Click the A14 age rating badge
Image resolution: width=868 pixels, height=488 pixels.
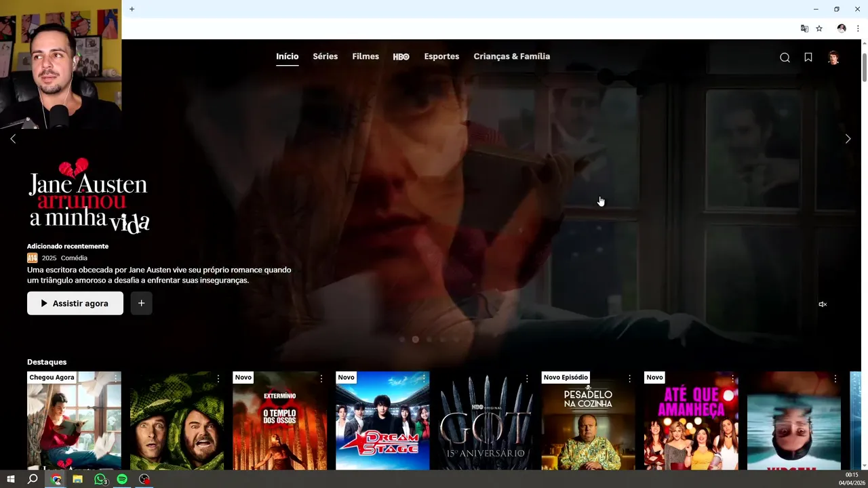click(x=32, y=258)
